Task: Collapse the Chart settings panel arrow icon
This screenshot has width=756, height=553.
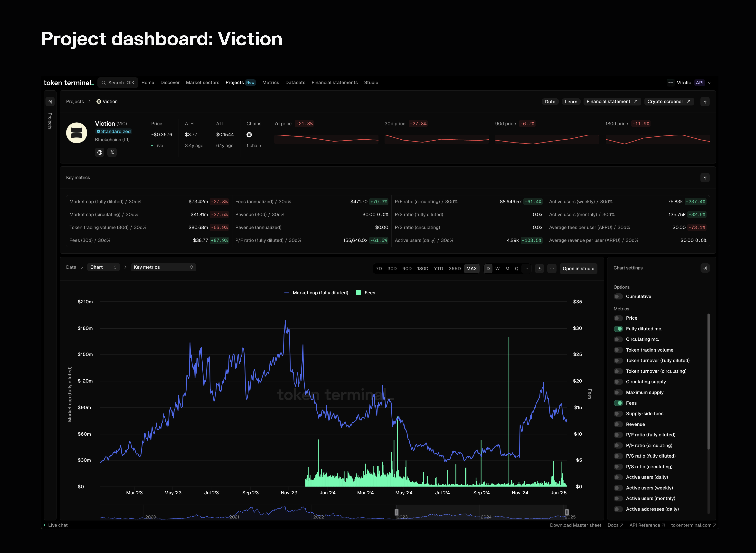Action: click(705, 268)
